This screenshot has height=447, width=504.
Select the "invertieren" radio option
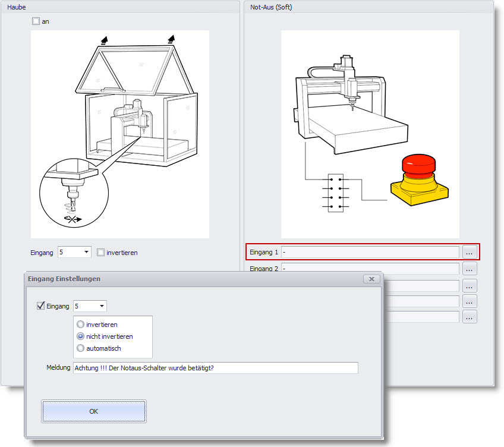[x=81, y=325]
